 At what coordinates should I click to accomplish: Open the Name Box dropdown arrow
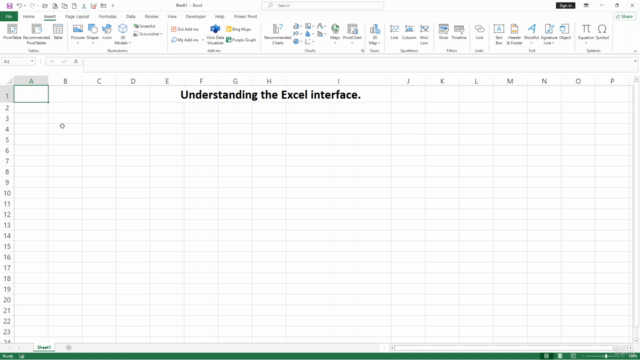(x=32, y=61)
